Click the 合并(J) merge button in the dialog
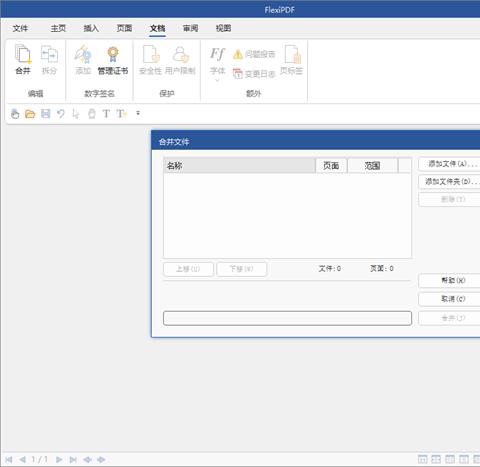This screenshot has height=467, width=480. (449, 318)
